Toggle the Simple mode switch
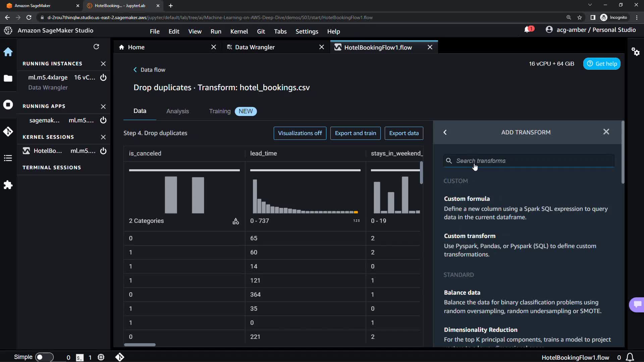Viewport: 644px width, 362px height. click(44, 357)
